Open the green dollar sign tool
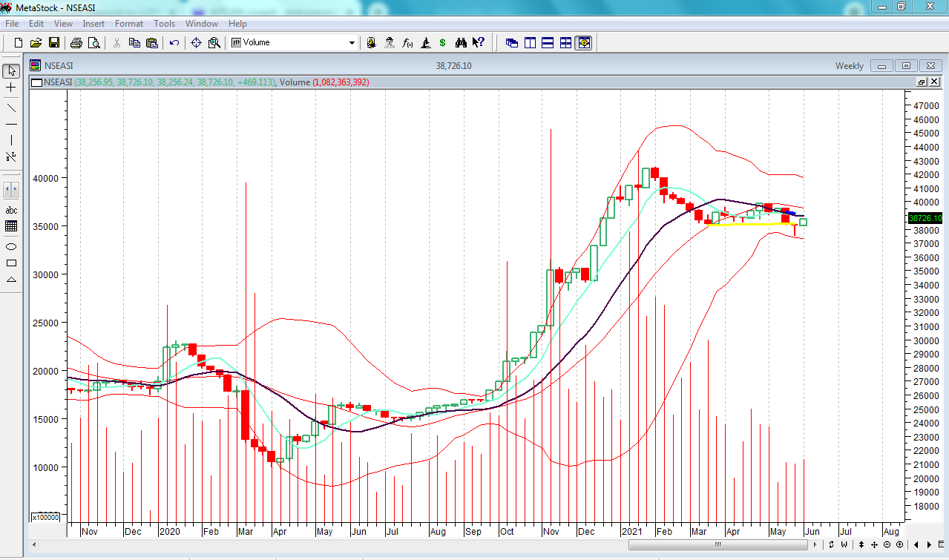Viewport: 949px width, 560px height. tap(443, 42)
